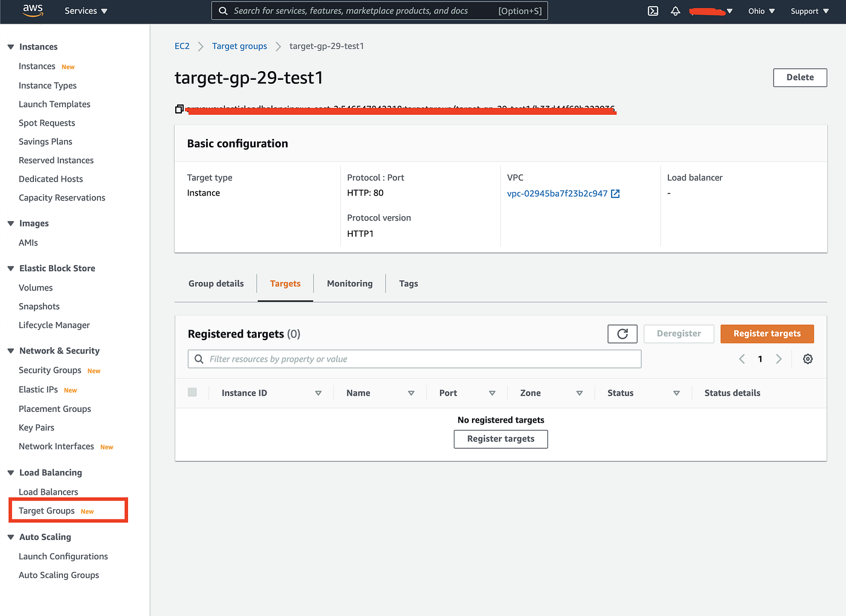846x616 pixels.
Task: Open the Support dropdown menu
Action: (x=810, y=11)
